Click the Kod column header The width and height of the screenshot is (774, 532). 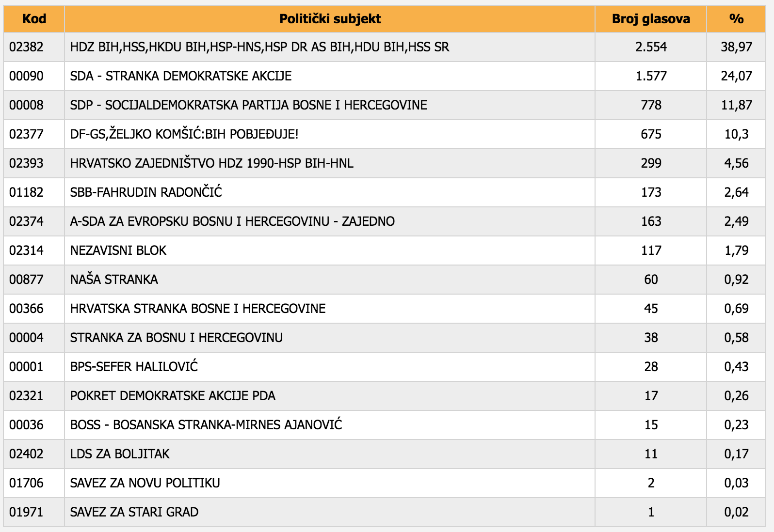34,19
